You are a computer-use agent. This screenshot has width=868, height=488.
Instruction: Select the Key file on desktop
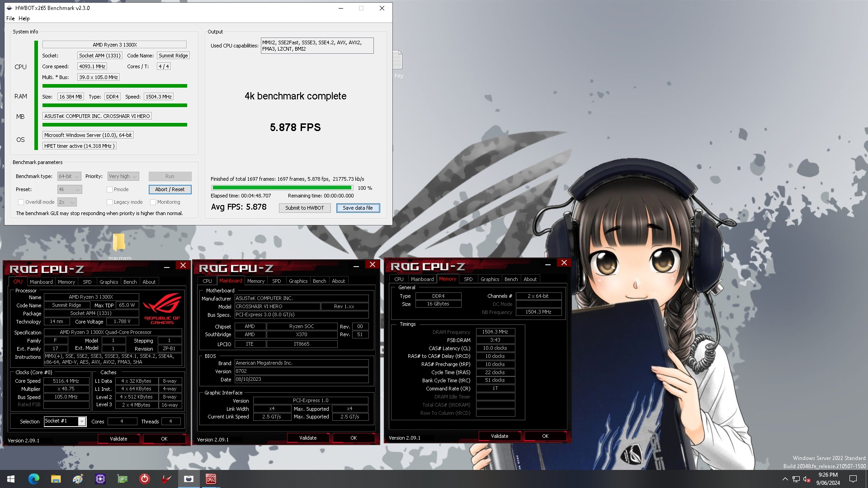coord(398,64)
